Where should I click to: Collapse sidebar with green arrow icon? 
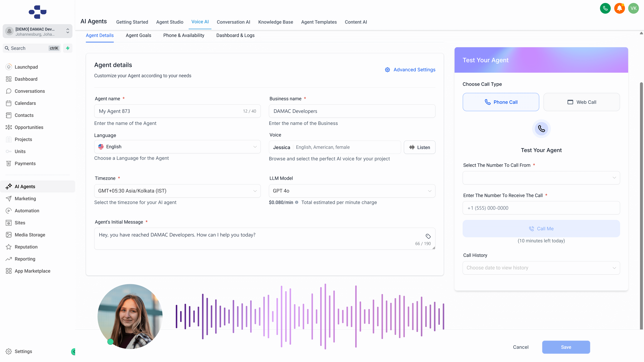pos(73,352)
